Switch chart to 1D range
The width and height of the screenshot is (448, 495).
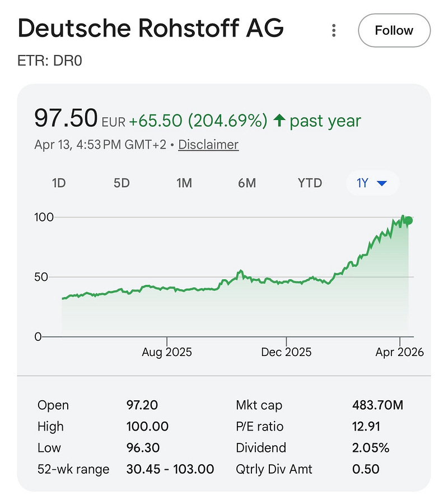click(59, 183)
